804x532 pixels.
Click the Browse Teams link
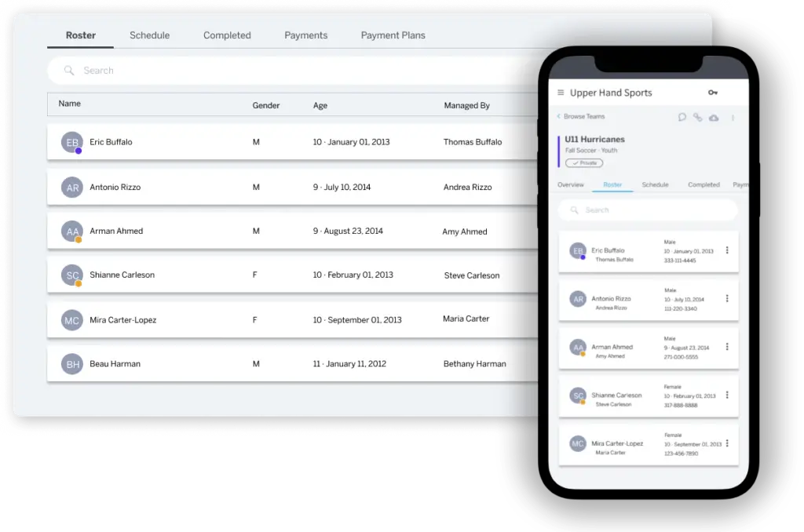[x=585, y=116]
